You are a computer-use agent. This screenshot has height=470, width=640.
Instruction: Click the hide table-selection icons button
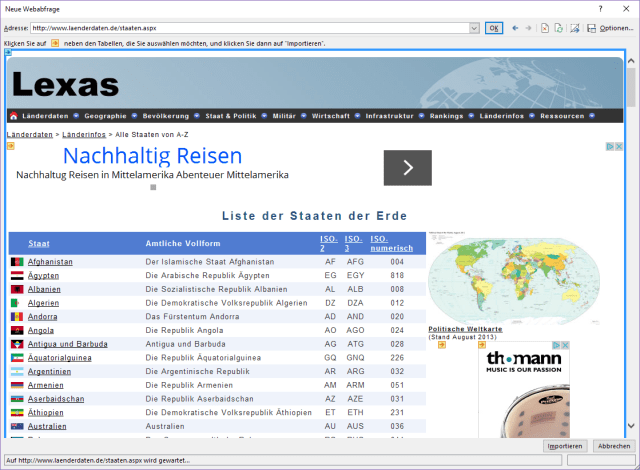(575, 28)
